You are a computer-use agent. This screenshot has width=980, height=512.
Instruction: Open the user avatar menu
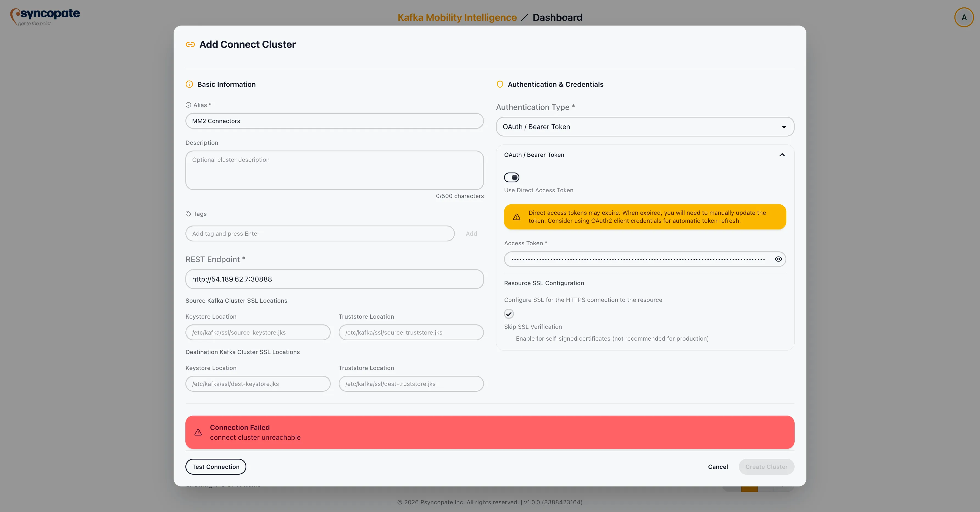964,18
